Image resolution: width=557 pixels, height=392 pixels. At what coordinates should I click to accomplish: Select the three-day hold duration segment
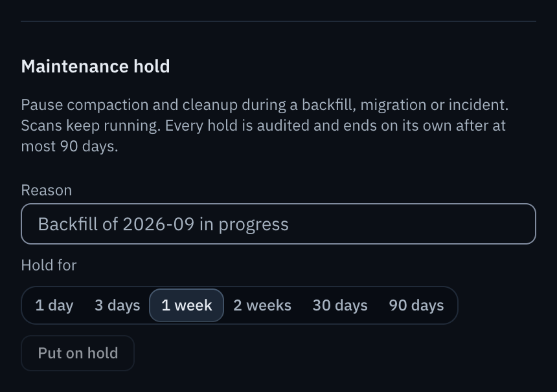tap(117, 305)
